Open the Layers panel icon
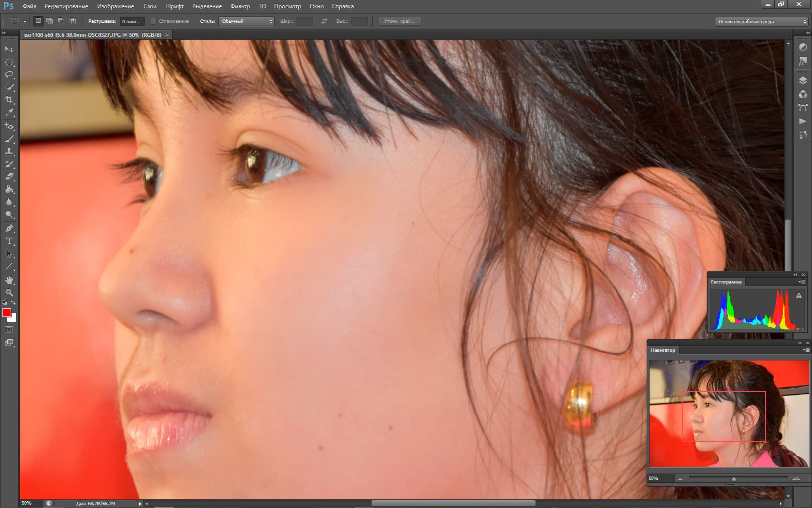This screenshot has width=812, height=508. (803, 80)
